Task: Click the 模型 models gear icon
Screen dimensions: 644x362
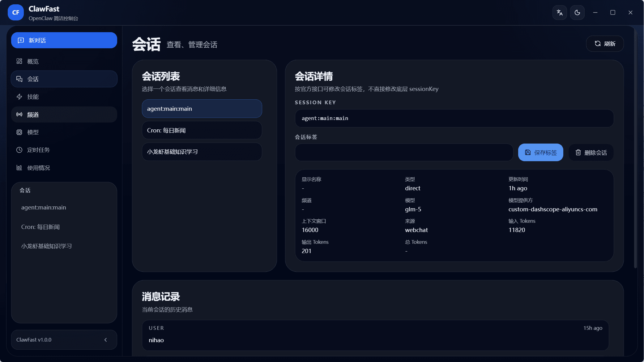Action: pyautogui.click(x=19, y=132)
